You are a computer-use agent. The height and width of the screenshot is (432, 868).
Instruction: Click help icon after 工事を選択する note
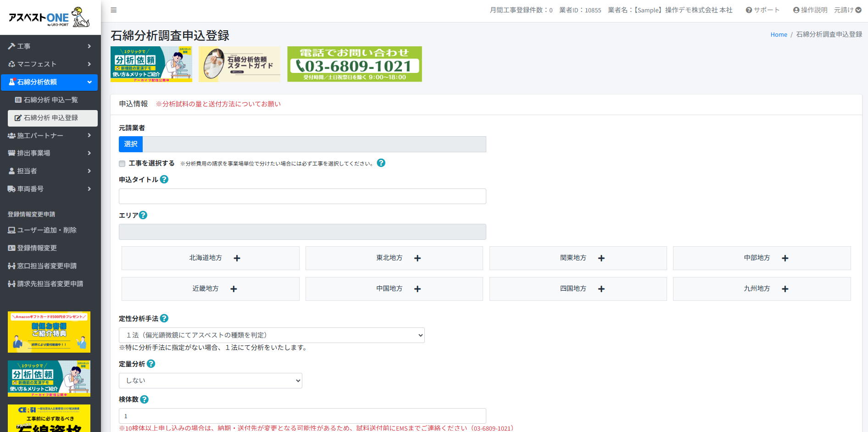(381, 163)
